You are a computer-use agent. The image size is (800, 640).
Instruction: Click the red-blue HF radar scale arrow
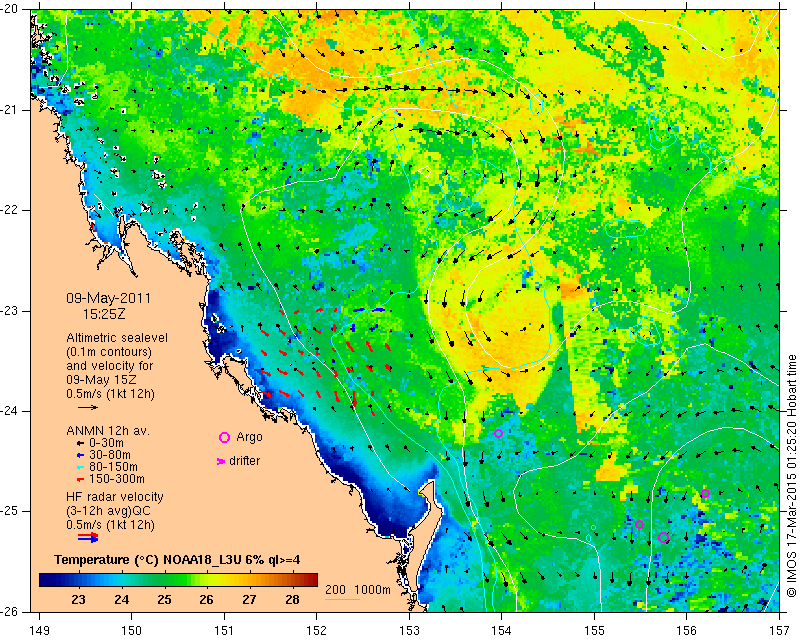click(x=88, y=537)
